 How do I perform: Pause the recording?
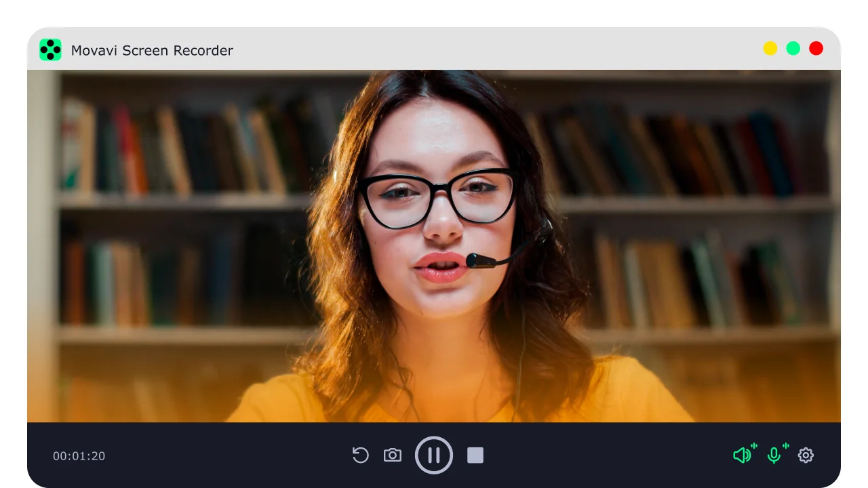point(434,455)
